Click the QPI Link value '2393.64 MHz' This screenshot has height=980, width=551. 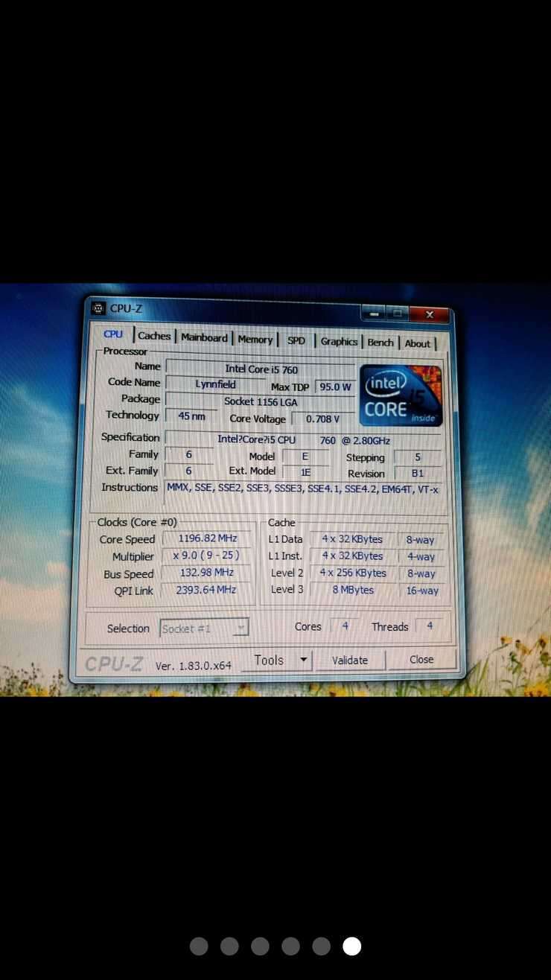206,590
